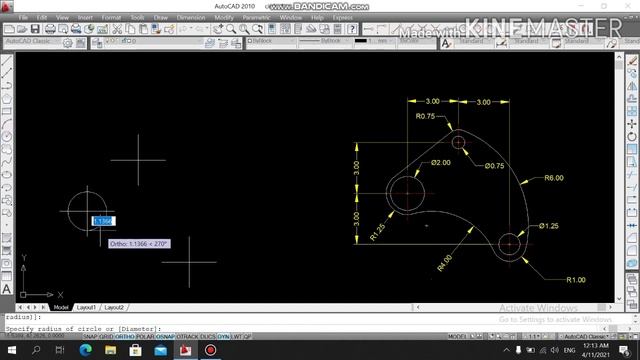Select the Rotate modify tool
The width and height of the screenshot is (640, 360).
pyautogui.click(x=632, y=137)
